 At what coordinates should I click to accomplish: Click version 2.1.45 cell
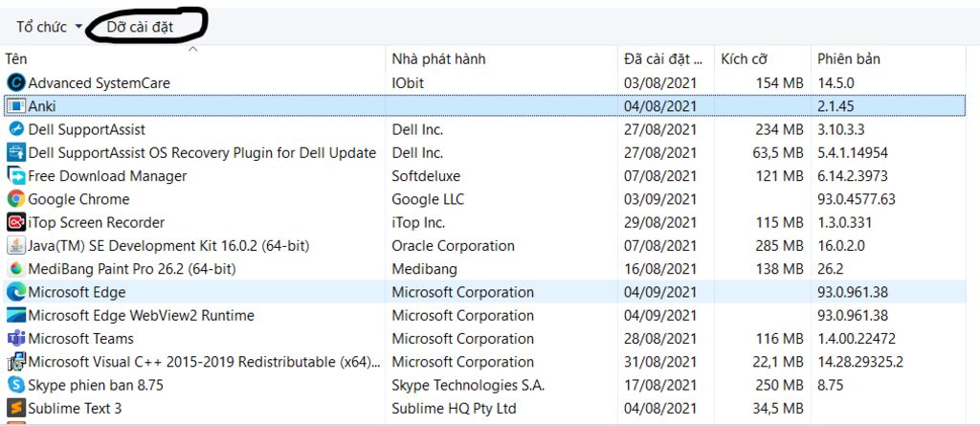tap(835, 106)
